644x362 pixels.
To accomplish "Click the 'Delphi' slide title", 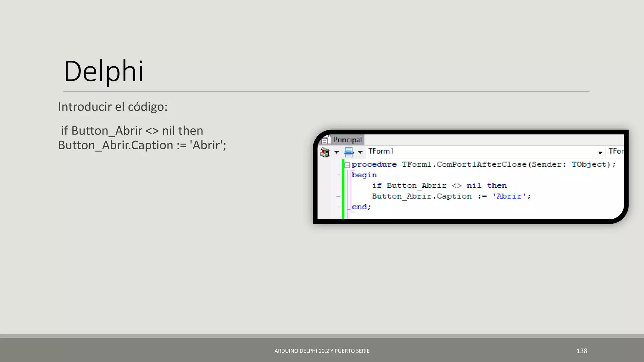I will pos(104,72).
